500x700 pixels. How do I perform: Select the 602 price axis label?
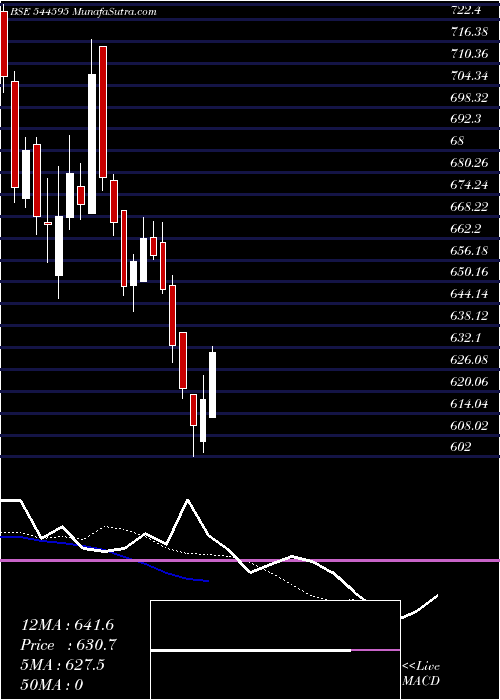point(460,446)
